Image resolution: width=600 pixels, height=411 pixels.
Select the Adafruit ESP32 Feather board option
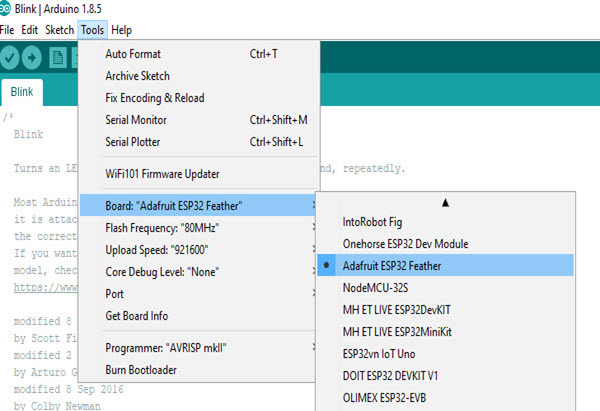click(x=390, y=265)
